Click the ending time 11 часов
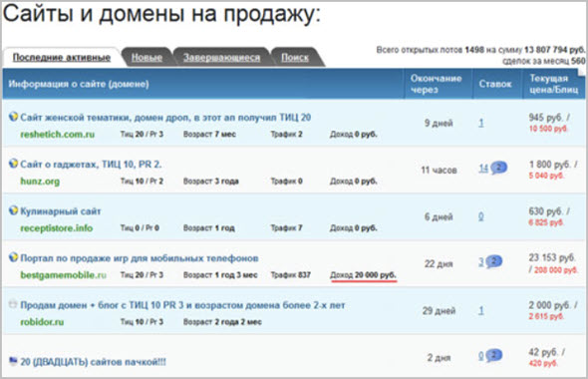The height and width of the screenshot is (379, 588). tap(439, 170)
